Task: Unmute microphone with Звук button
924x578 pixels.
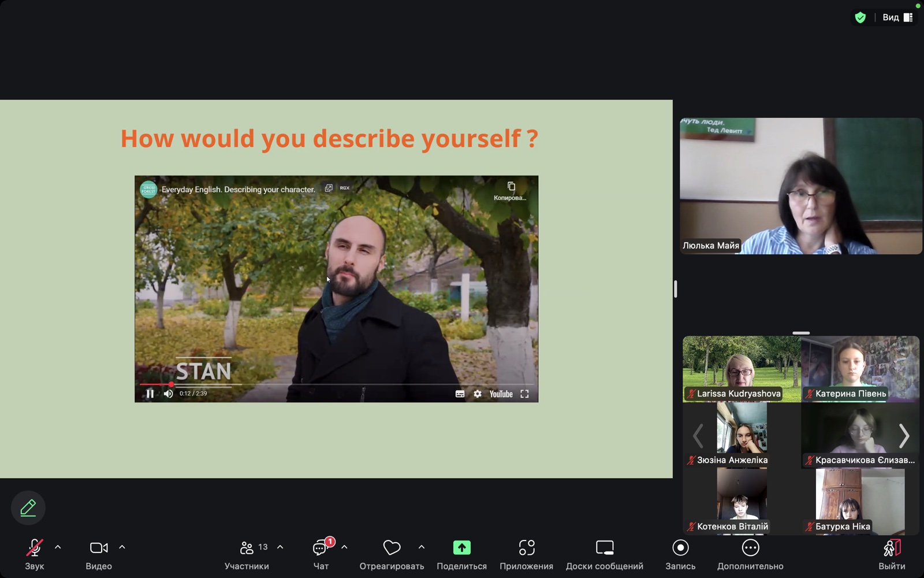Action: click(x=34, y=548)
